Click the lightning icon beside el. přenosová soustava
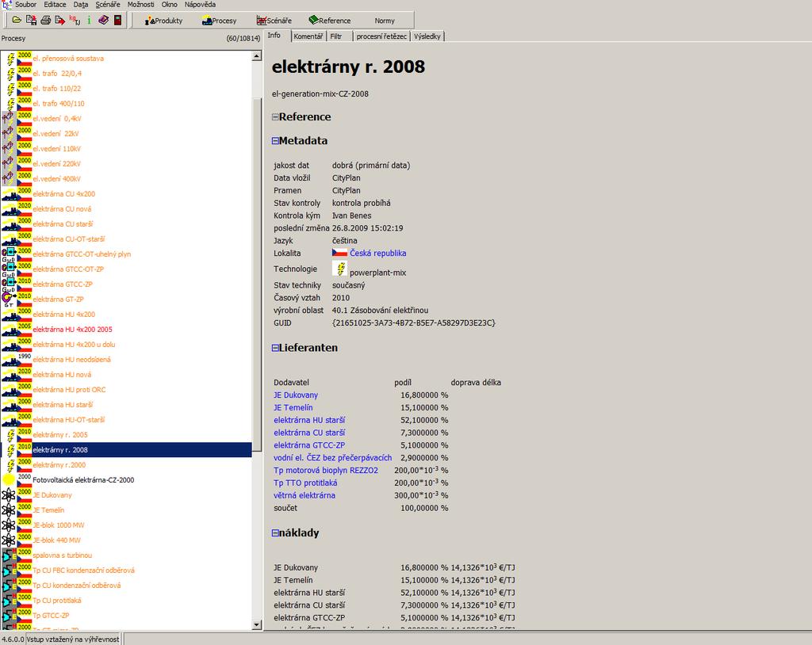This screenshot has width=812, height=645. [10, 59]
